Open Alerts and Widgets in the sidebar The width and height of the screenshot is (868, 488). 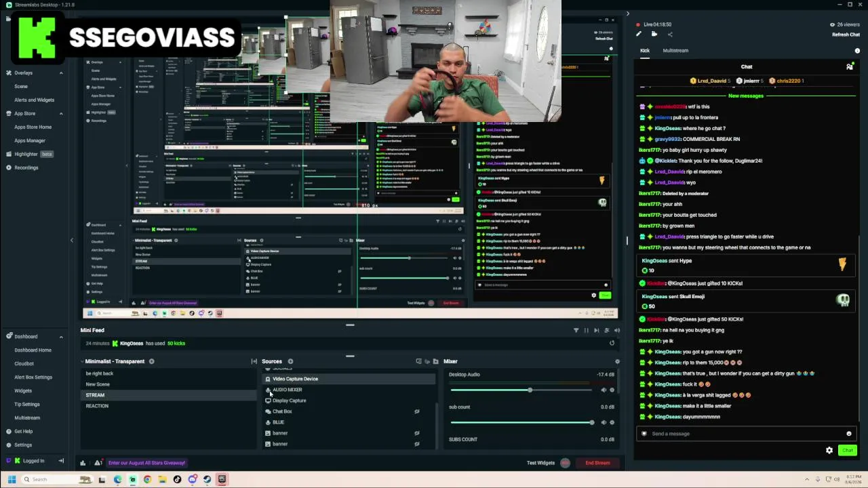point(34,100)
